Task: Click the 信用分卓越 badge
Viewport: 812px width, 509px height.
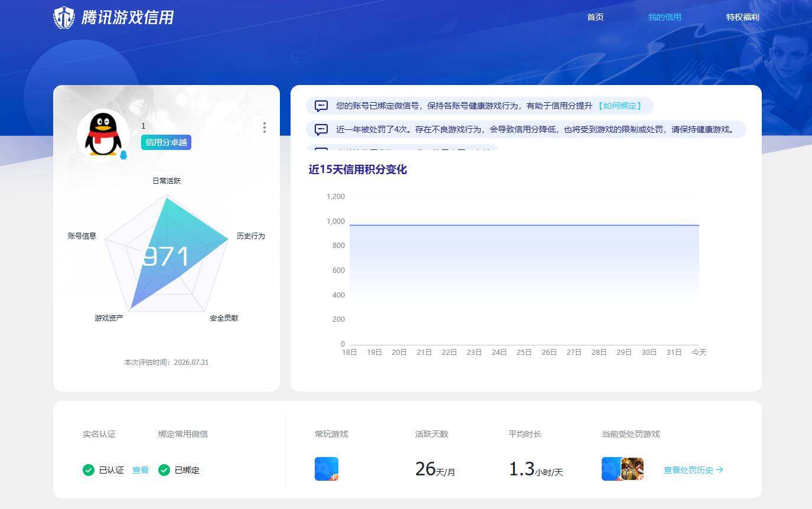Action: pyautogui.click(x=166, y=142)
